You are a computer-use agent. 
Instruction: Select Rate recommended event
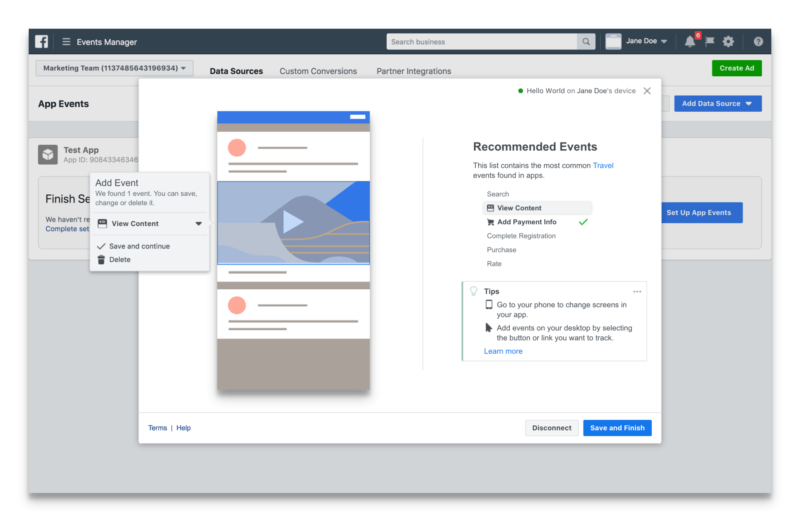click(494, 264)
